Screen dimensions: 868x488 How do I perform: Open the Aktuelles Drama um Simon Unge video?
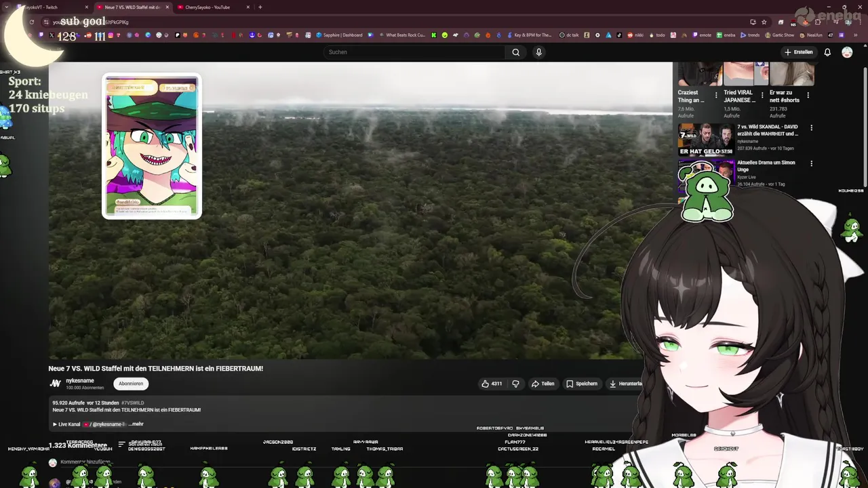tap(766, 166)
